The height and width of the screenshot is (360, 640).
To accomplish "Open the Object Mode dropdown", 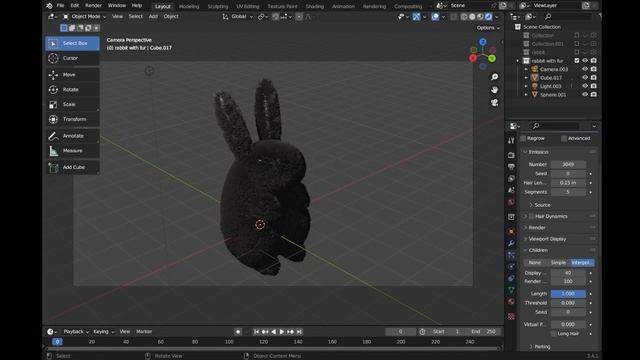I will point(84,16).
